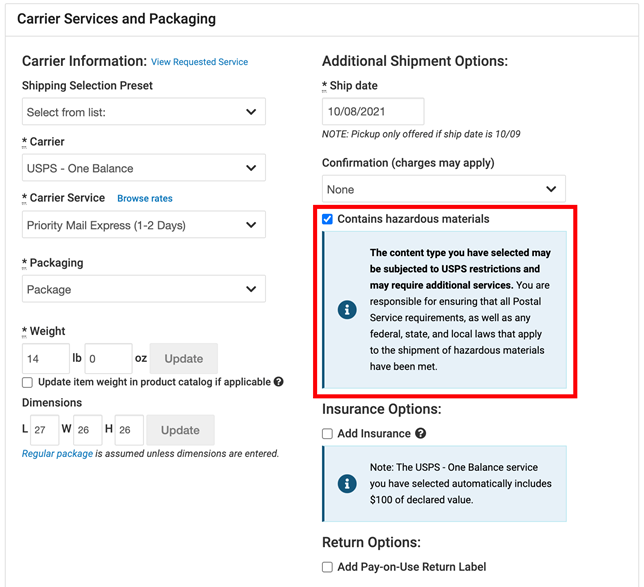The image size is (644, 587).
Task: Click the View Requested Service link
Action: (x=200, y=62)
